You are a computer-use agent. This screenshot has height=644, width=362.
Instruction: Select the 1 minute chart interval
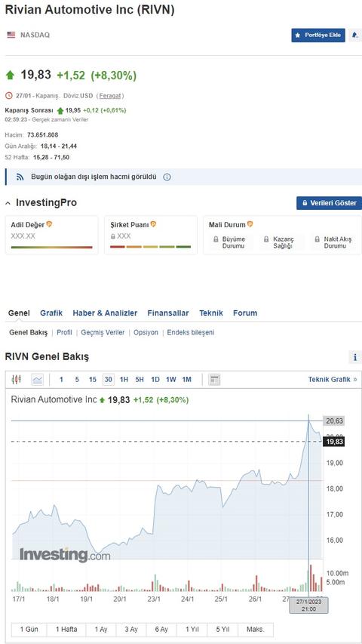tap(62, 380)
